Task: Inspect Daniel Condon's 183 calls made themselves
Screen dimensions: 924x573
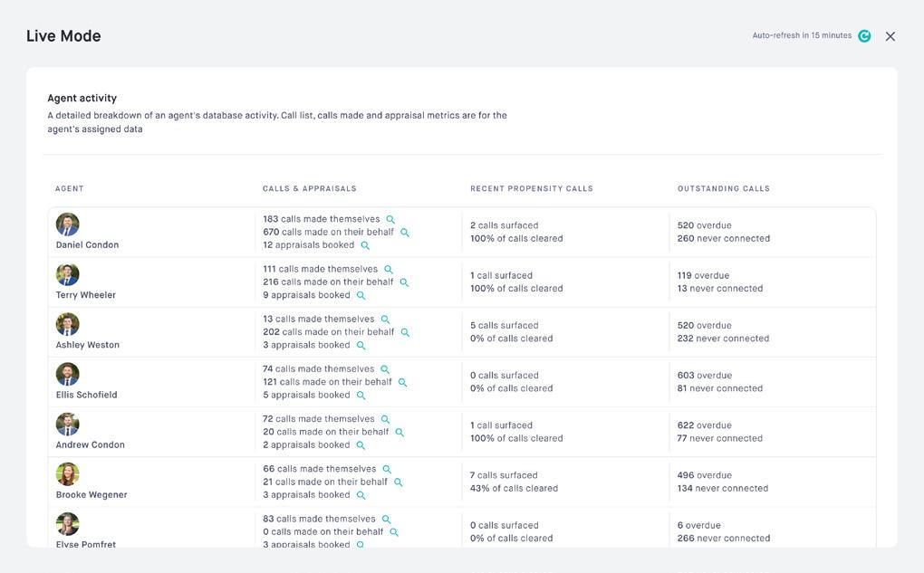Action: (x=390, y=220)
